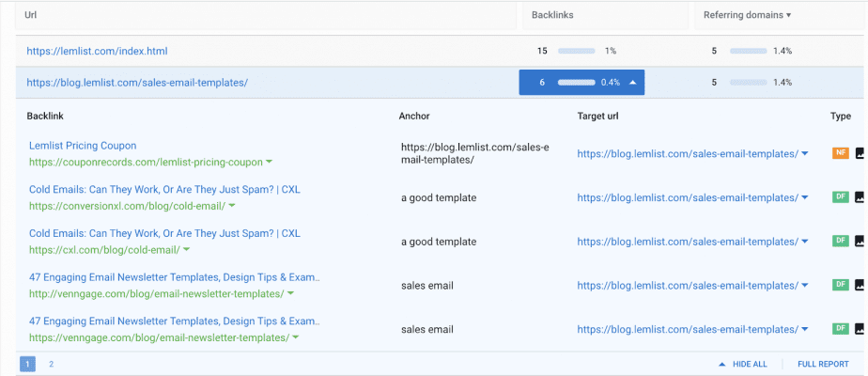Click the DF badge in http://venngage.com row

click(841, 285)
